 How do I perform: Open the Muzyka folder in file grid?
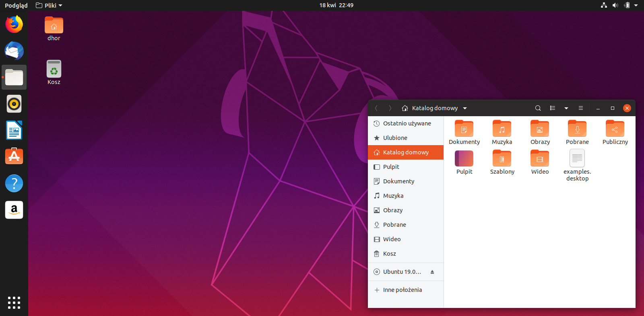[502, 133]
